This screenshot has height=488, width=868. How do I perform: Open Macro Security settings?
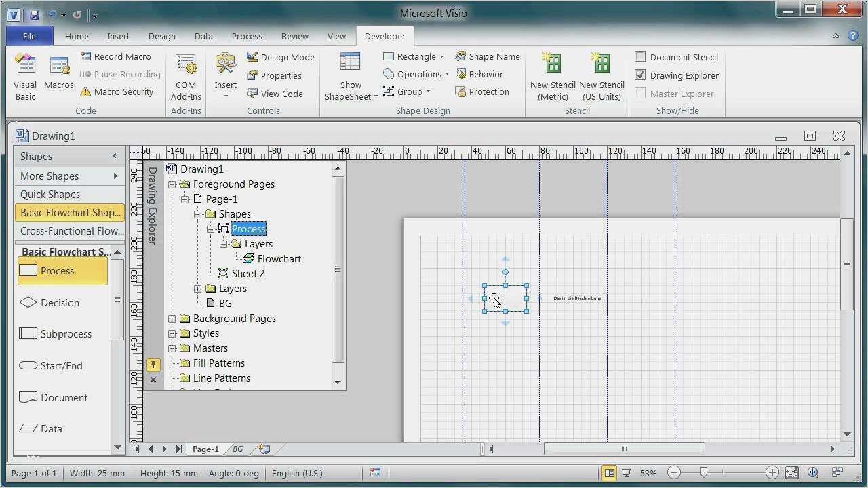click(117, 91)
